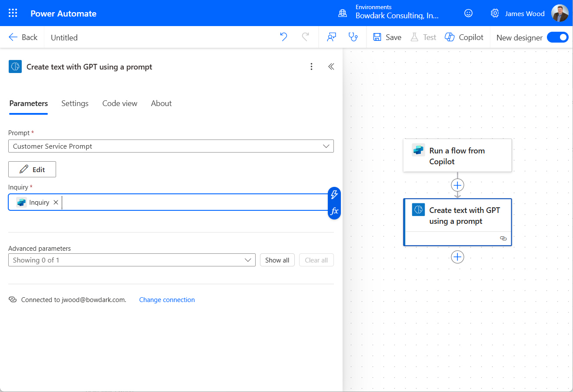Open James Wood's profile picture
Viewport: 573px width, 392px height.
(560, 13)
